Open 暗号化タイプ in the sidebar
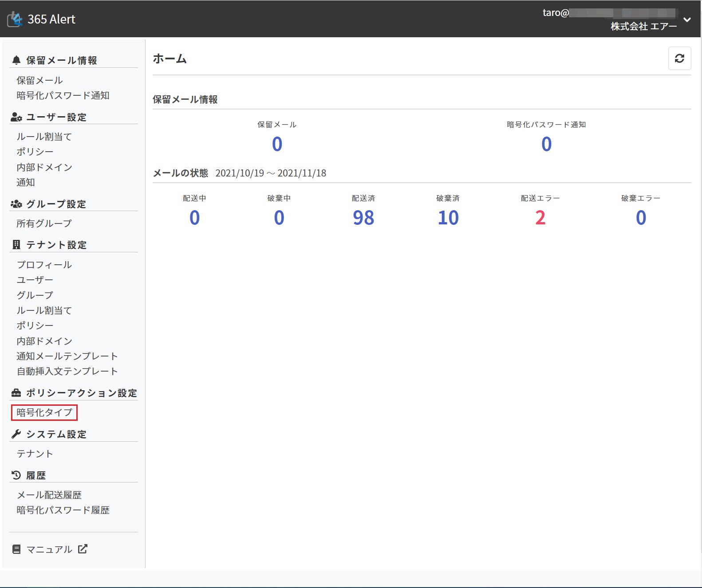Image resolution: width=702 pixels, height=588 pixels. click(x=44, y=412)
